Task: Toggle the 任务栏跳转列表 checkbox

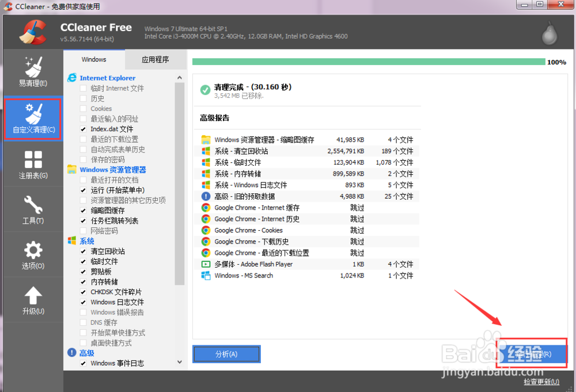Action: coord(84,220)
